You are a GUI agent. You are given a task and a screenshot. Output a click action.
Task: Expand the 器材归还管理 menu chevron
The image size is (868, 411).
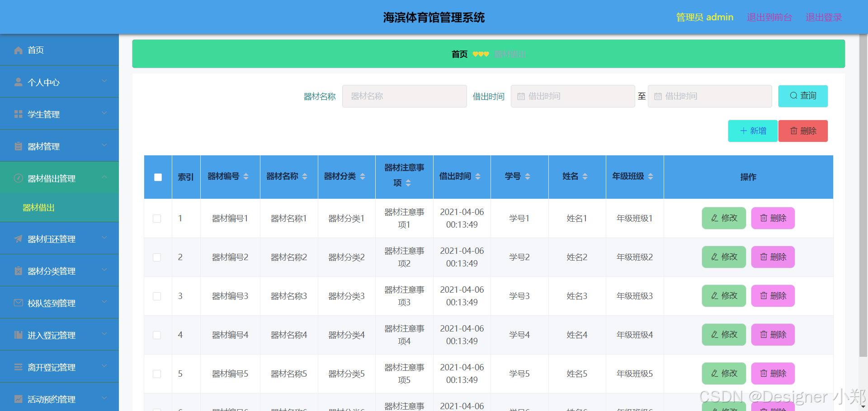(104, 238)
